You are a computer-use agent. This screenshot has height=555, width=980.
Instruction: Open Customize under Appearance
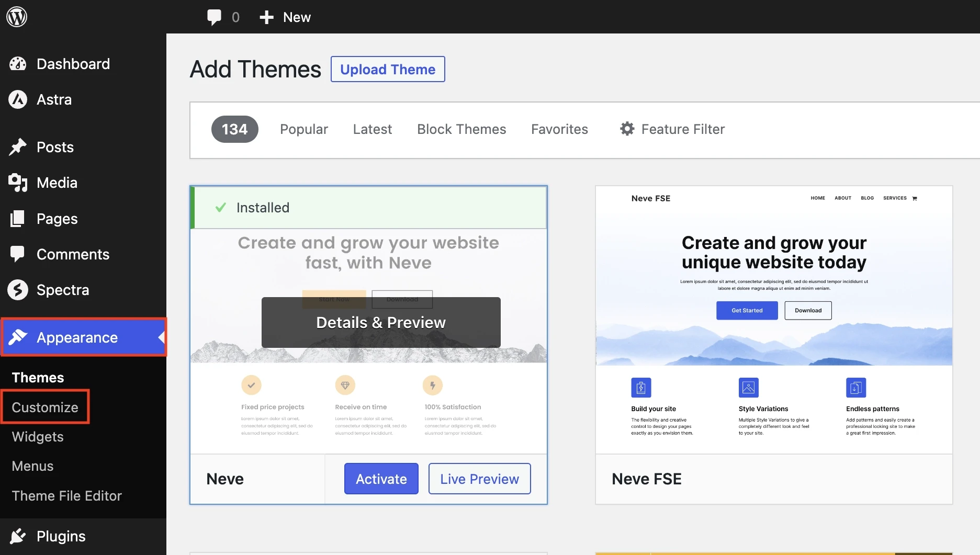45,407
